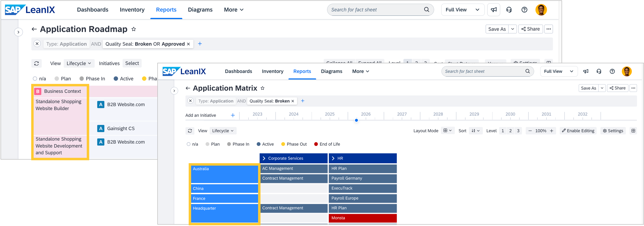Open the announcements megaphone icon in Matrix header

[586, 71]
